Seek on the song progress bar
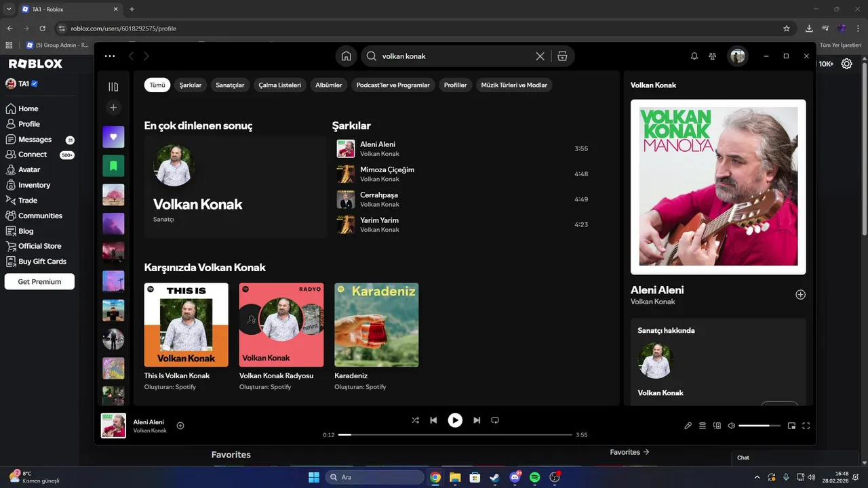 pyautogui.click(x=455, y=434)
